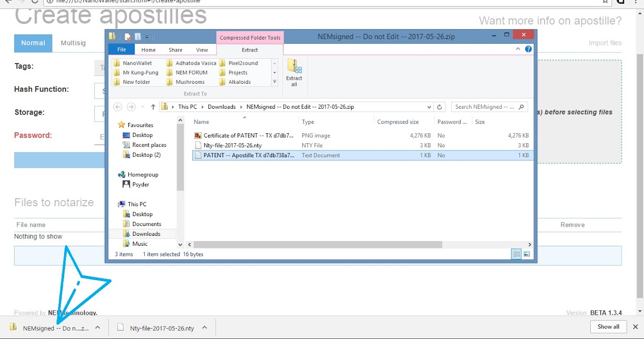Switch to the View ribbon tab
Viewport: 644px width, 339px height.
coord(202,49)
